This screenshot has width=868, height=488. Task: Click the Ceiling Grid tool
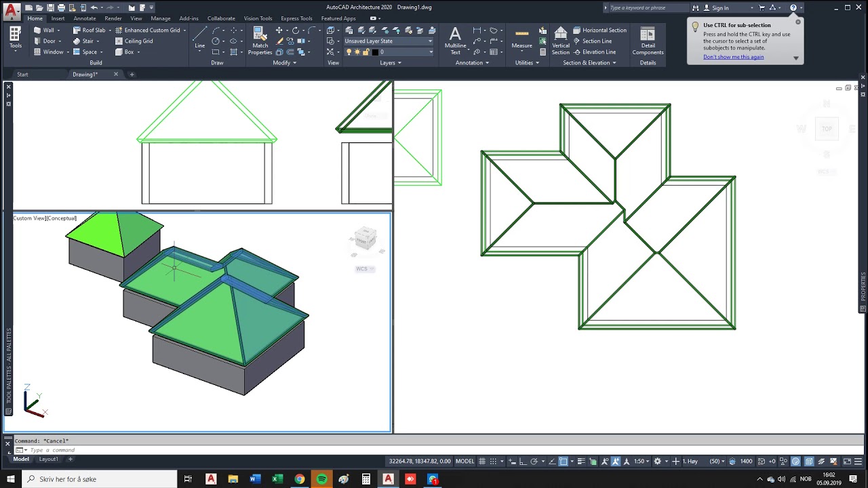tap(134, 41)
